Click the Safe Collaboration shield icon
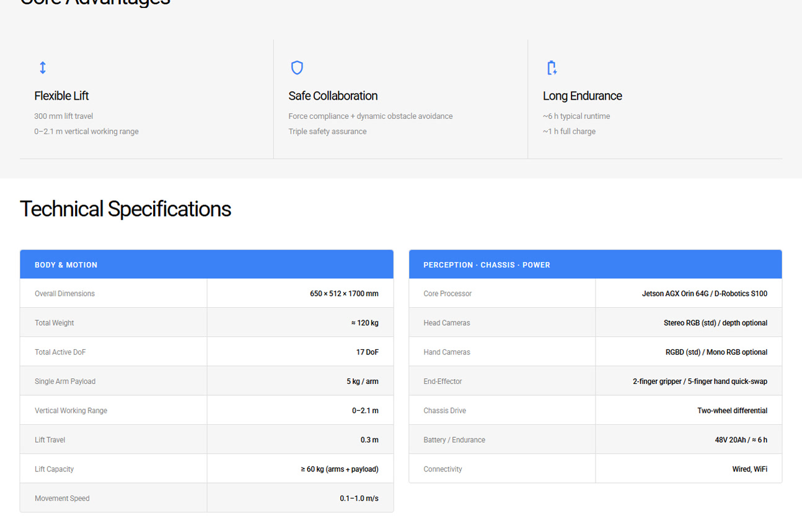 [x=297, y=68]
